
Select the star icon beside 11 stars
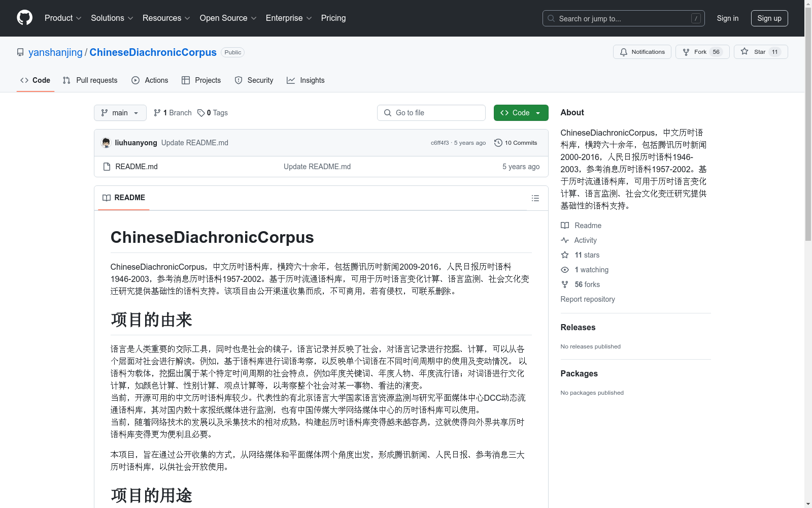click(x=565, y=255)
